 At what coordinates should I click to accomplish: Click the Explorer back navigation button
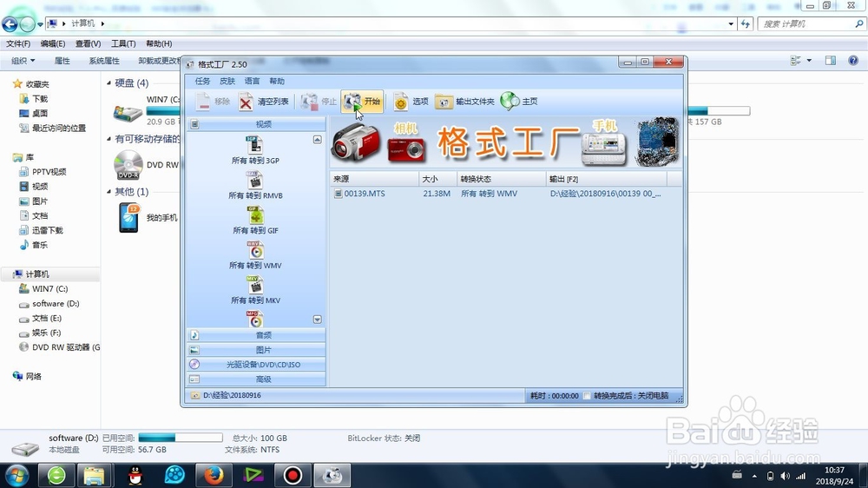point(10,23)
